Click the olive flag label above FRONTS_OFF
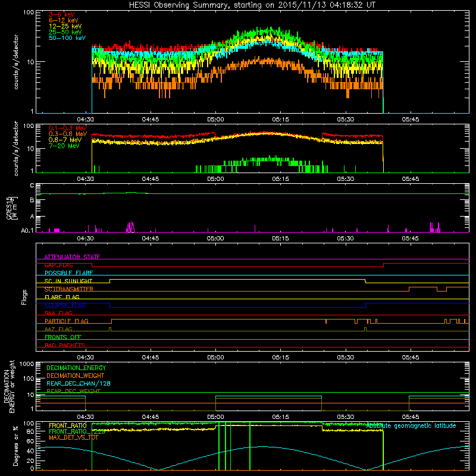The width and height of the screenshot is (476, 476). (x=58, y=330)
